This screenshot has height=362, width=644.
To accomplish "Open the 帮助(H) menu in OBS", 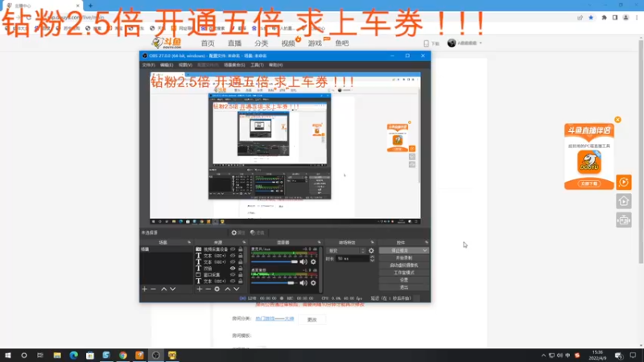I will (x=275, y=65).
